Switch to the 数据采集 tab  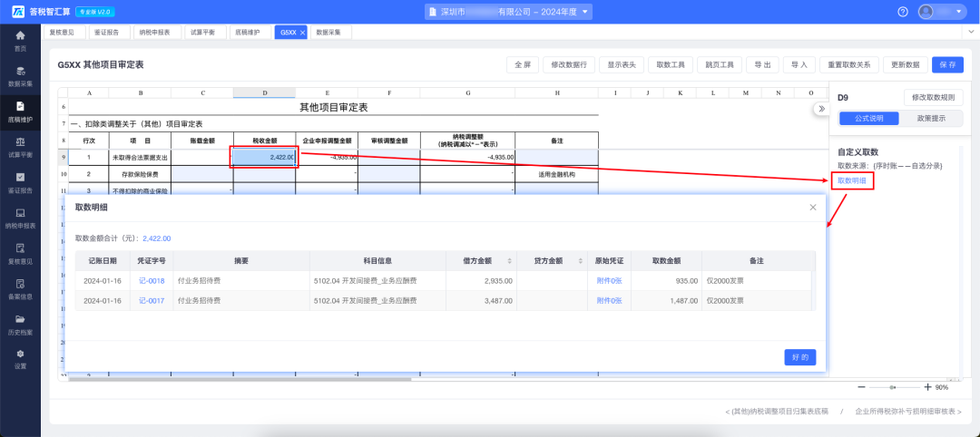(328, 33)
